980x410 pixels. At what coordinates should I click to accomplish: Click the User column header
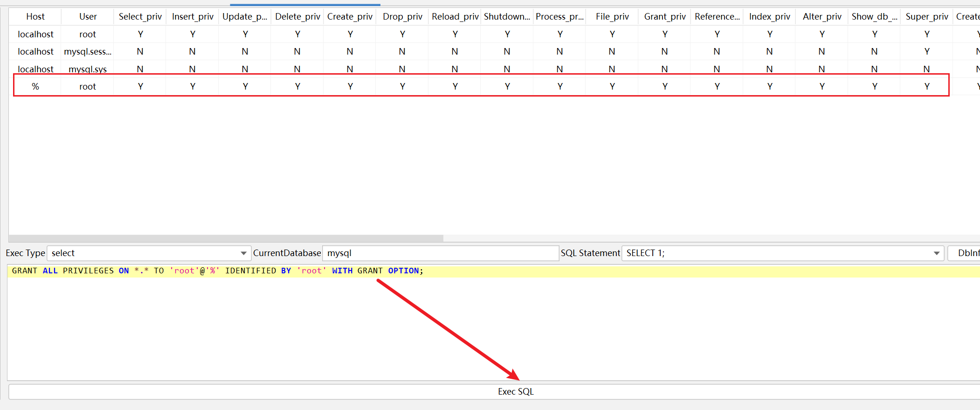88,17
